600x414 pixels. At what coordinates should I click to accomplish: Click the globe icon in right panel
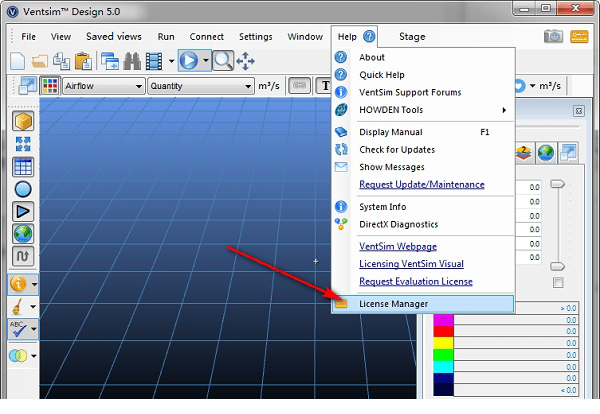click(546, 152)
